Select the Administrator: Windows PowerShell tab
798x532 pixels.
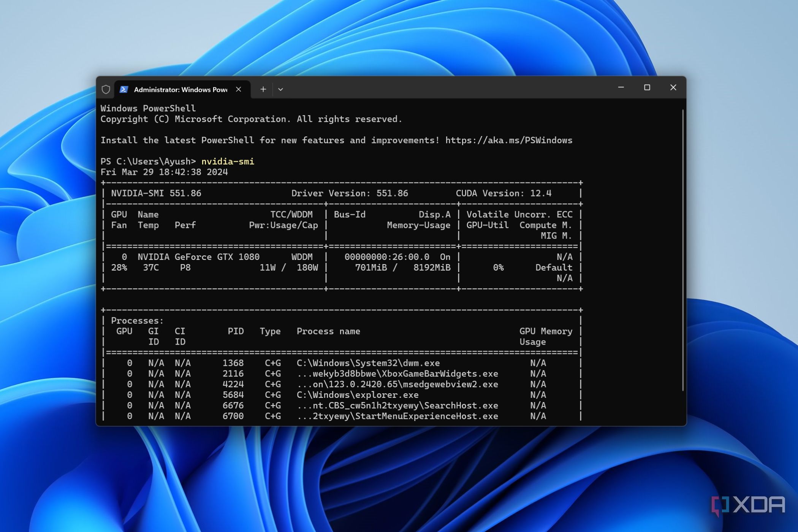pos(179,90)
